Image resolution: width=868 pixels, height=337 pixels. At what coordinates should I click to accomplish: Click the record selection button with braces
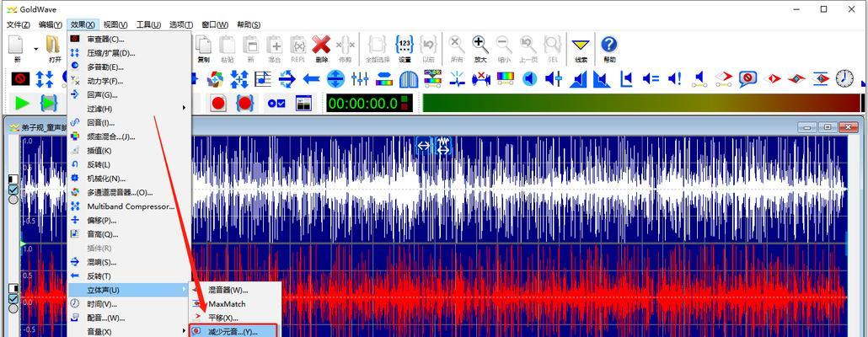(x=244, y=103)
